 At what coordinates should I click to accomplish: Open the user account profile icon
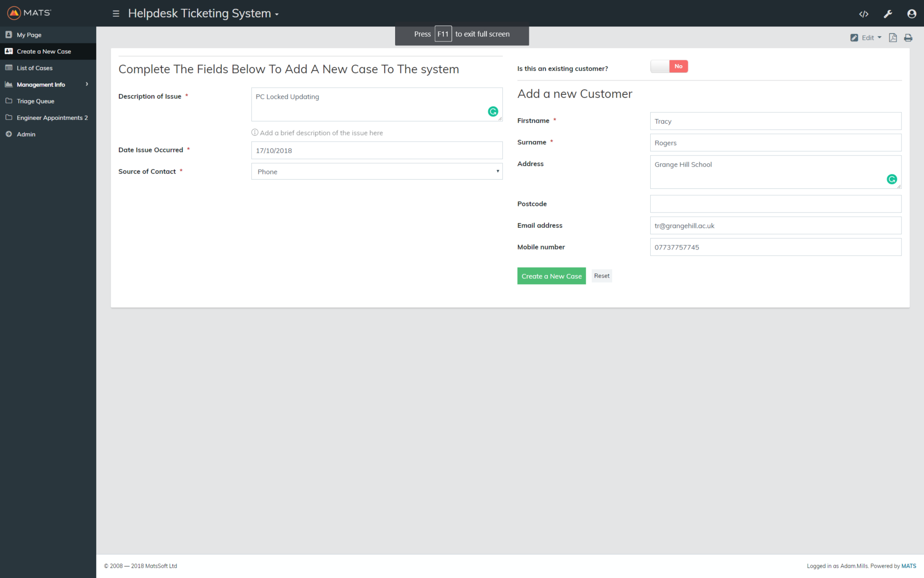911,14
